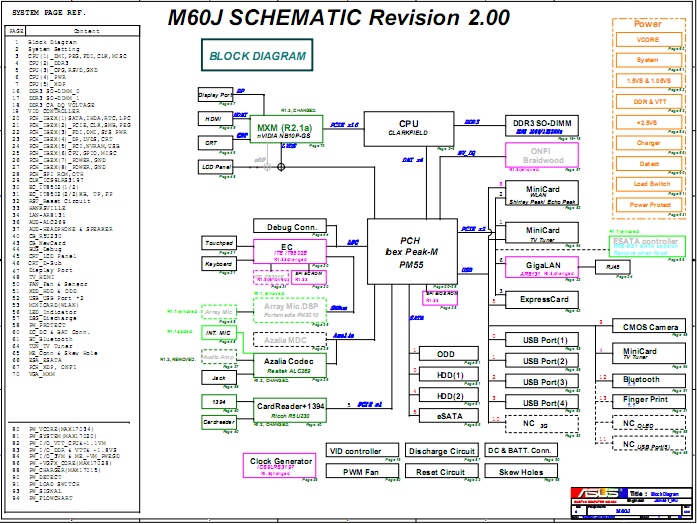The image size is (697, 524).
Task: Click the DDR & VTT power box
Action: [x=649, y=101]
